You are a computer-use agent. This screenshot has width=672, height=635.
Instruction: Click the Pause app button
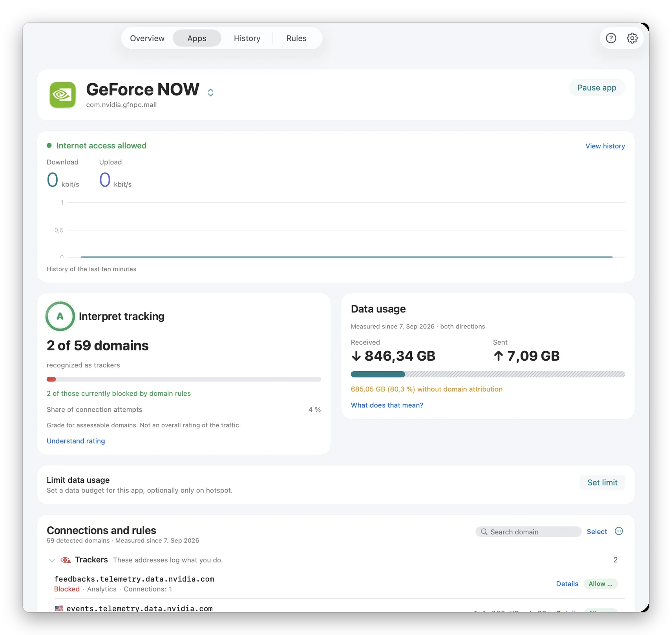597,88
